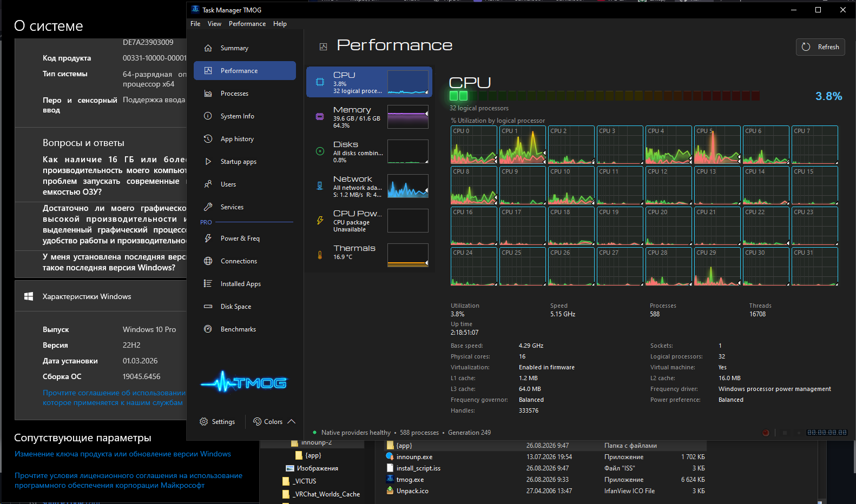856x504 pixels.
Task: Open the services agreement link in About window
Action: click(x=114, y=398)
